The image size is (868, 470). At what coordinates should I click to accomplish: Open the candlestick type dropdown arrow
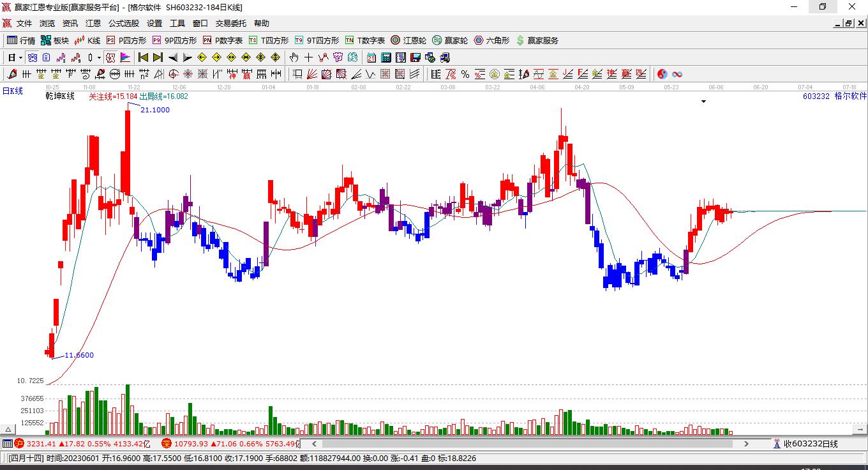point(99,57)
